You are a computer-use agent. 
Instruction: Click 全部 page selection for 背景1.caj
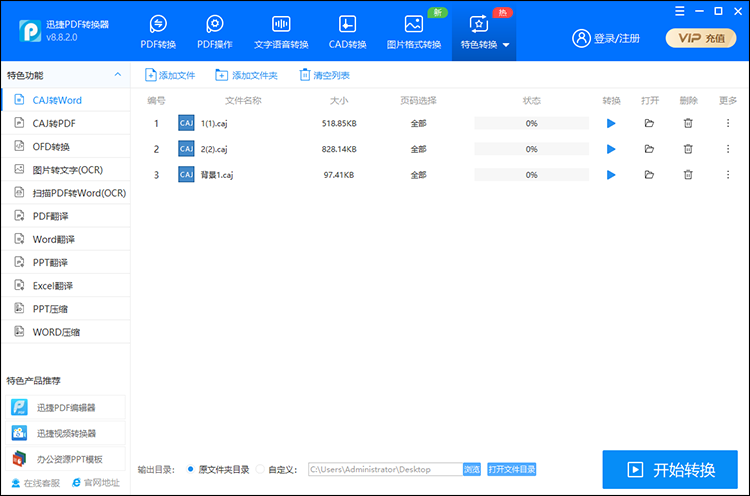418,175
